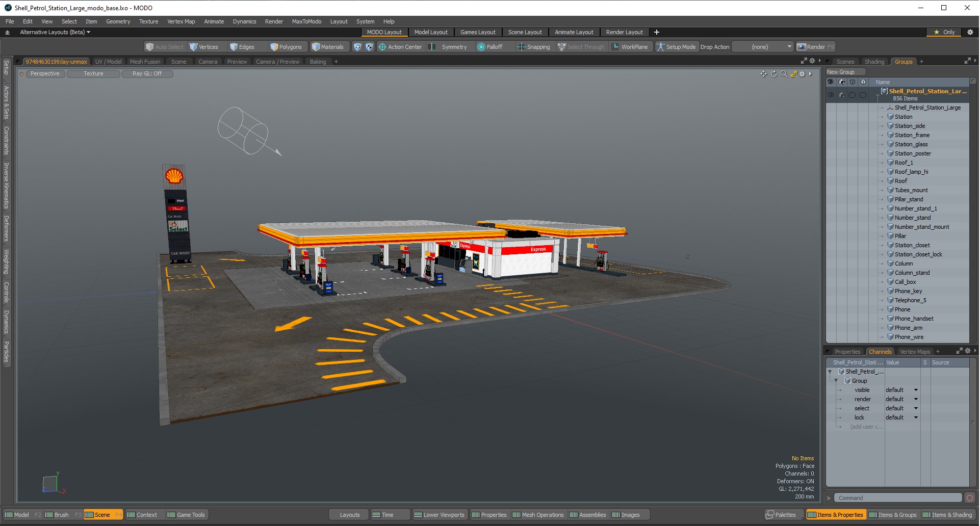This screenshot has width=980, height=526.
Task: Click the eye column header icon
Action: pos(831,82)
